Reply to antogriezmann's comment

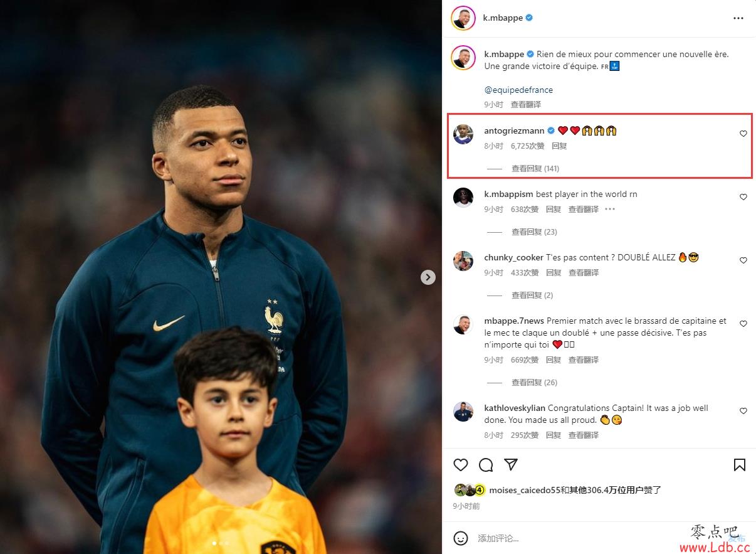559,146
